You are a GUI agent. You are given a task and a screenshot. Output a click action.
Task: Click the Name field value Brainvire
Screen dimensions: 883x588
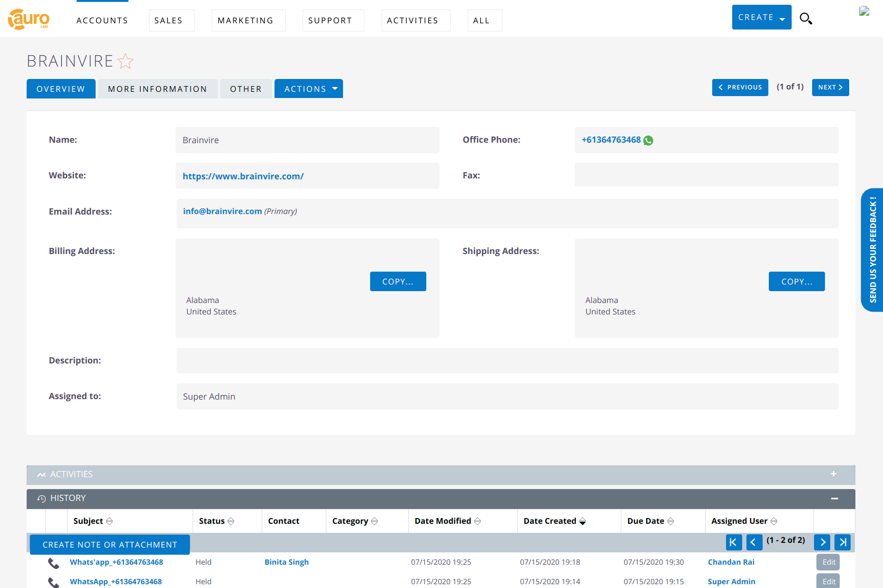coord(307,140)
